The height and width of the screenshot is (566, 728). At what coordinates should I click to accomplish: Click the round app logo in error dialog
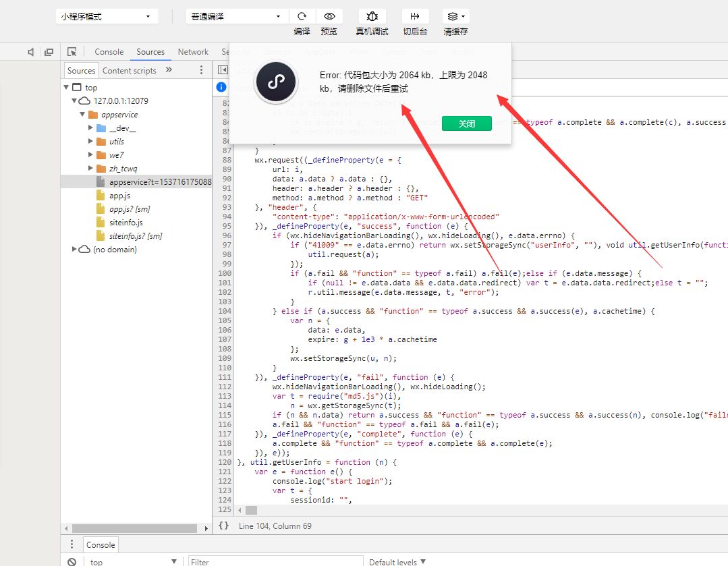pyautogui.click(x=276, y=82)
